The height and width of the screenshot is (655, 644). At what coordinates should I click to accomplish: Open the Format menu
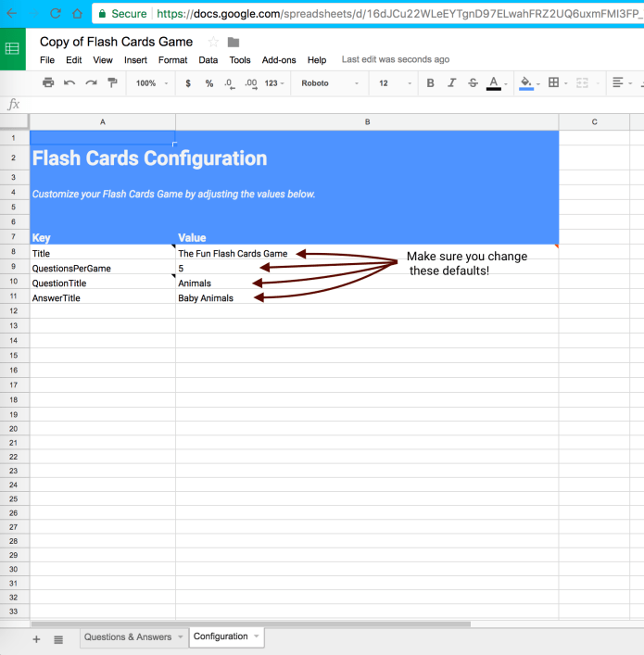(172, 60)
